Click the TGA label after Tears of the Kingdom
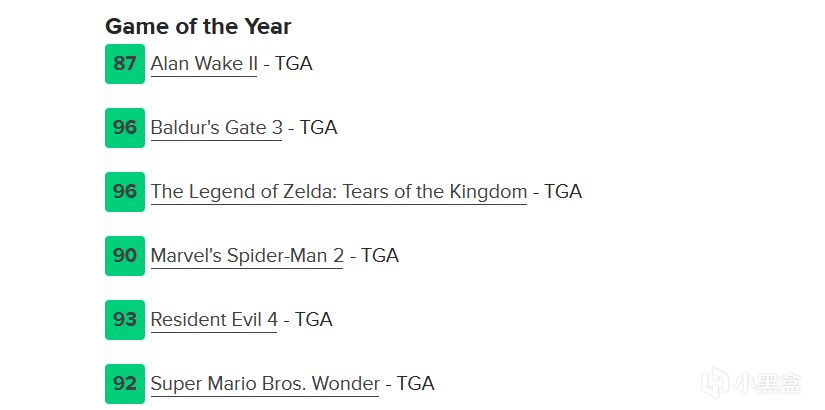The image size is (825, 410). point(563,192)
